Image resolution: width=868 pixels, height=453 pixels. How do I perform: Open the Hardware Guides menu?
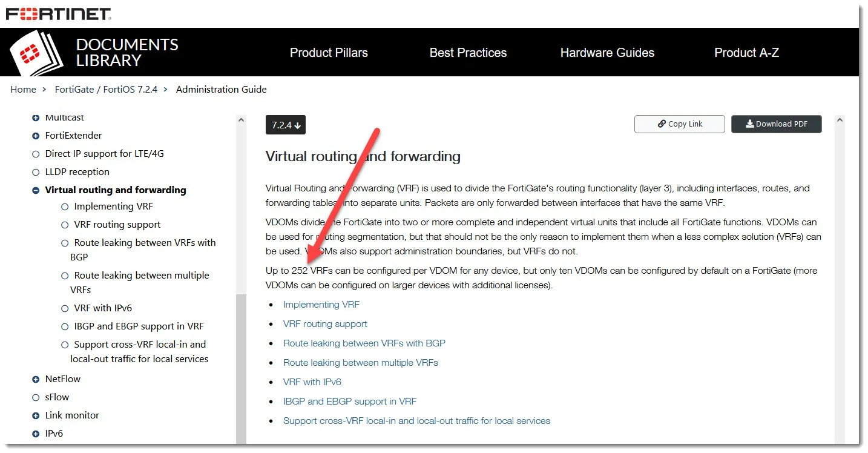pos(607,53)
